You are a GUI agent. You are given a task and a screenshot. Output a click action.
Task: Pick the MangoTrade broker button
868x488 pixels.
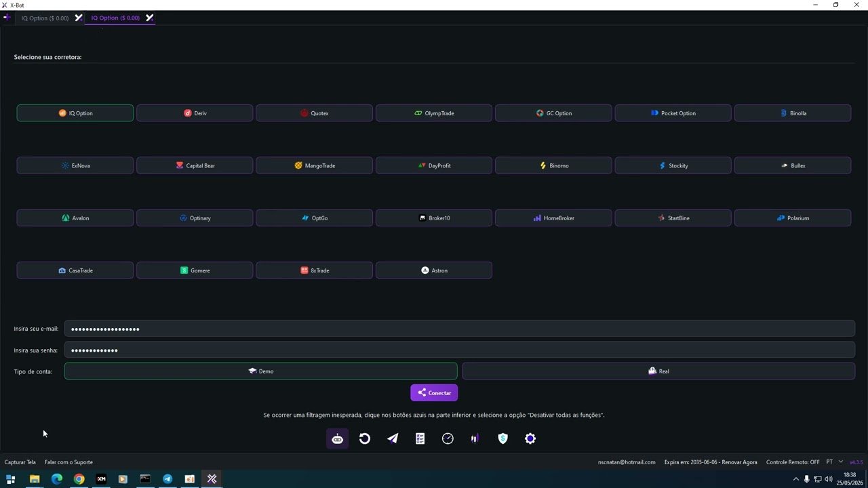[x=314, y=165]
